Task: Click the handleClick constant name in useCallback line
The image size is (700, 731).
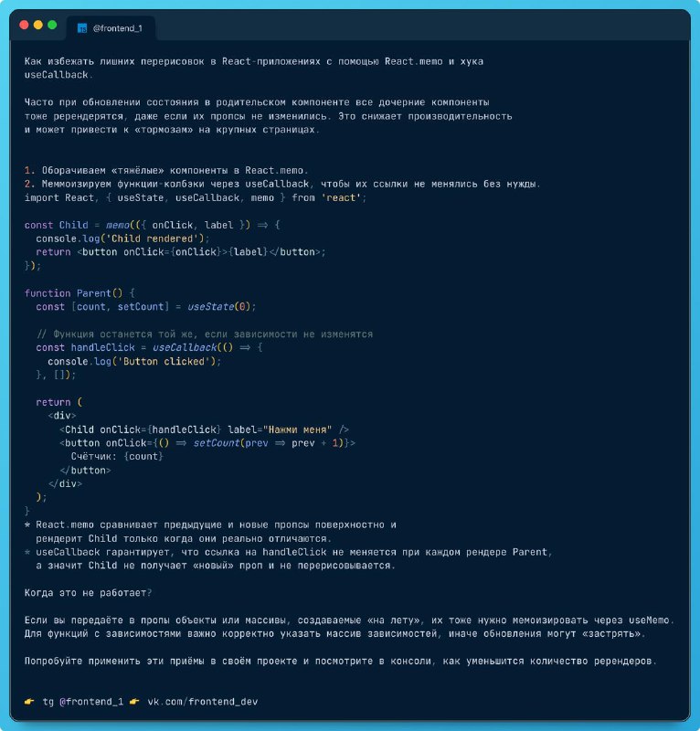Action: pos(102,348)
